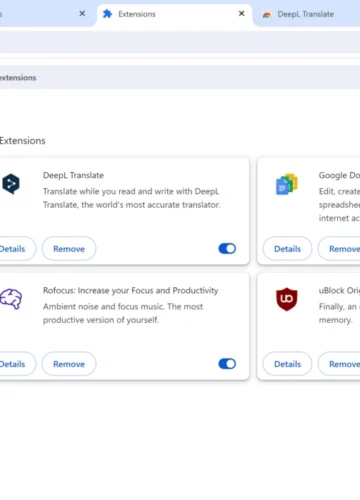Viewport: 360px width, 500px height.
Task: Close the leftmost browser tab
Action: pos(82,13)
